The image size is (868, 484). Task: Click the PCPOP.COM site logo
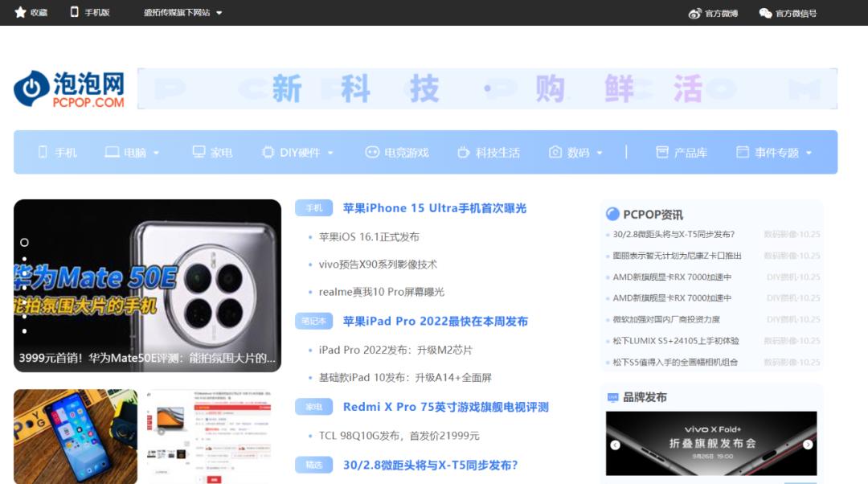[x=69, y=88]
